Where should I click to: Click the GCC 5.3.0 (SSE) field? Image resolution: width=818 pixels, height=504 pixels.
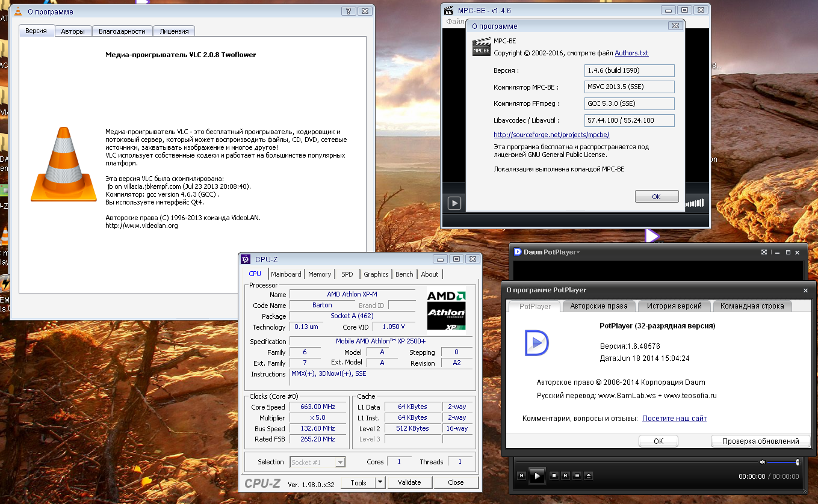click(630, 103)
